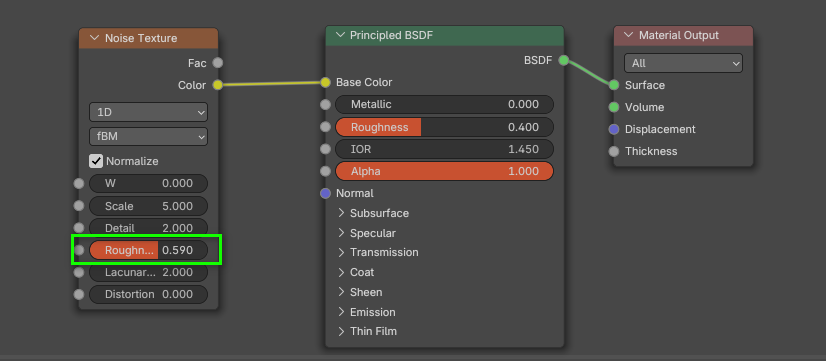This screenshot has height=361, width=826.
Task: Click the Surface label in Material Output
Action: point(645,85)
